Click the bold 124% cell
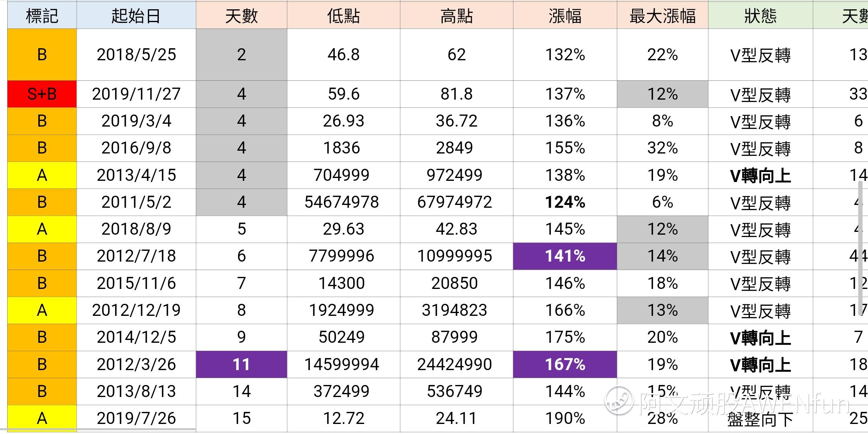This screenshot has width=868, height=434. [565, 202]
